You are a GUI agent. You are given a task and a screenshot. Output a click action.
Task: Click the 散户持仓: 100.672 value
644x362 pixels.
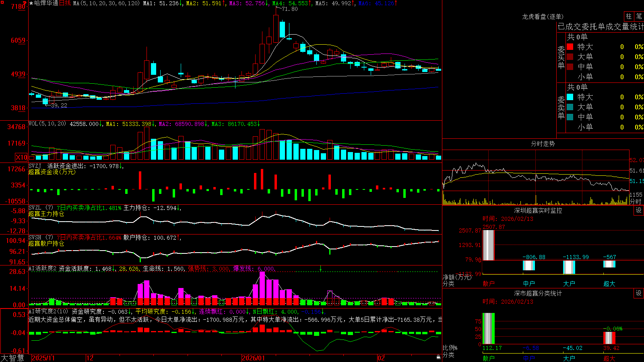[x=151, y=238]
